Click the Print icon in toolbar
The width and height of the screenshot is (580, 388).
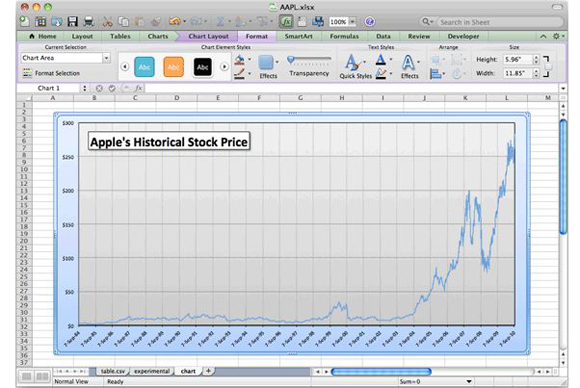(x=88, y=21)
